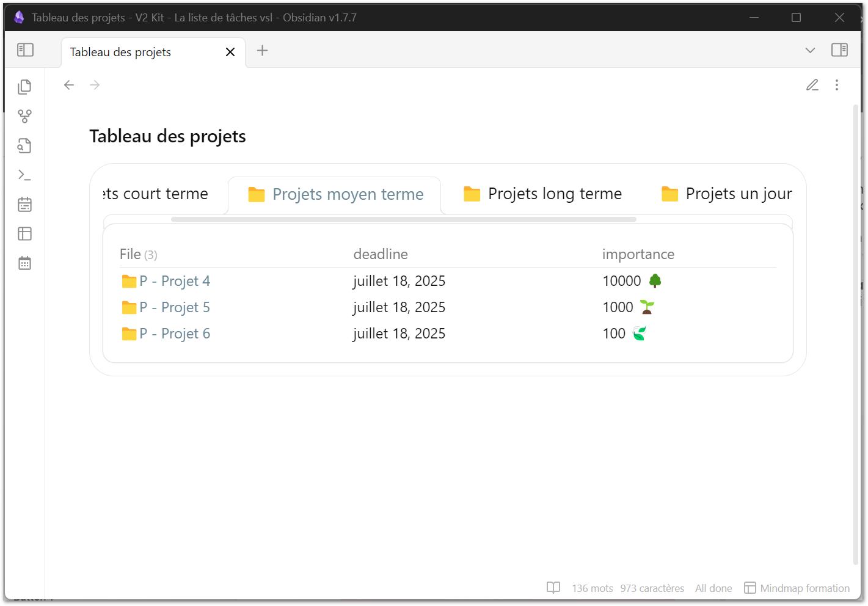Expand the tab list chevron
Viewport: 868px width, 606px height.
pos(810,50)
